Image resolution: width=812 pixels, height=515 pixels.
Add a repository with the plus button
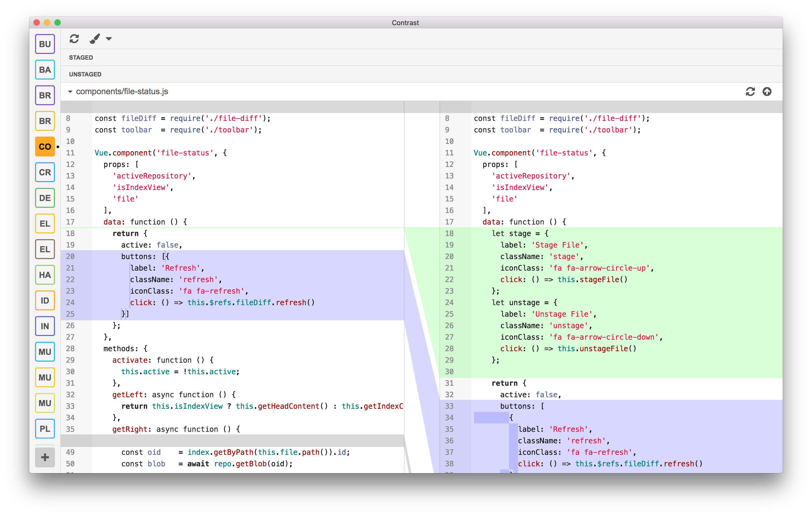point(45,457)
